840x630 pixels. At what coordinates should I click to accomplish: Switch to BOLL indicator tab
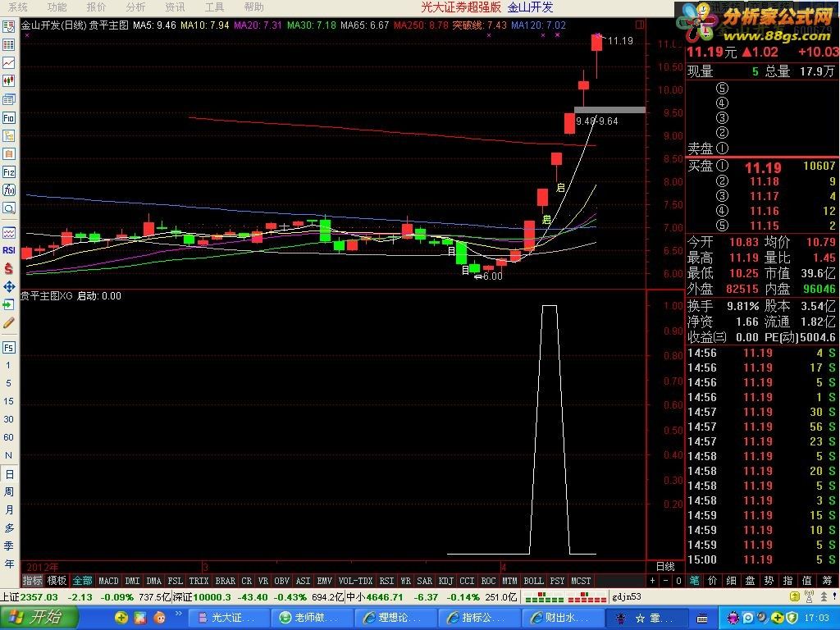pyautogui.click(x=533, y=581)
